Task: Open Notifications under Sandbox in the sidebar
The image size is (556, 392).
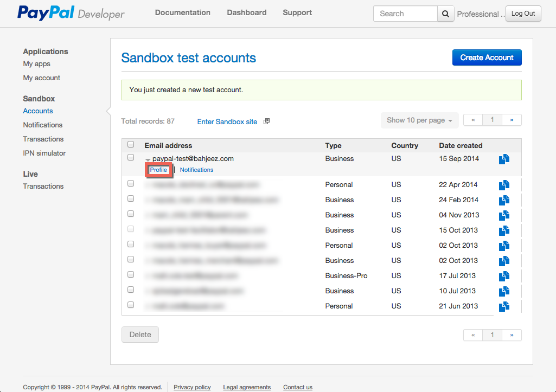Action: click(42, 125)
